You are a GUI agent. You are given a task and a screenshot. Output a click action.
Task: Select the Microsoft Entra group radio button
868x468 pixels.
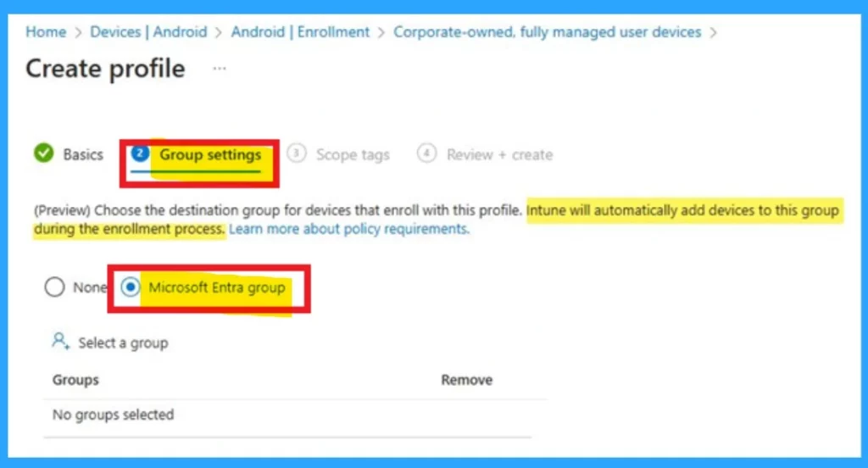point(131,287)
